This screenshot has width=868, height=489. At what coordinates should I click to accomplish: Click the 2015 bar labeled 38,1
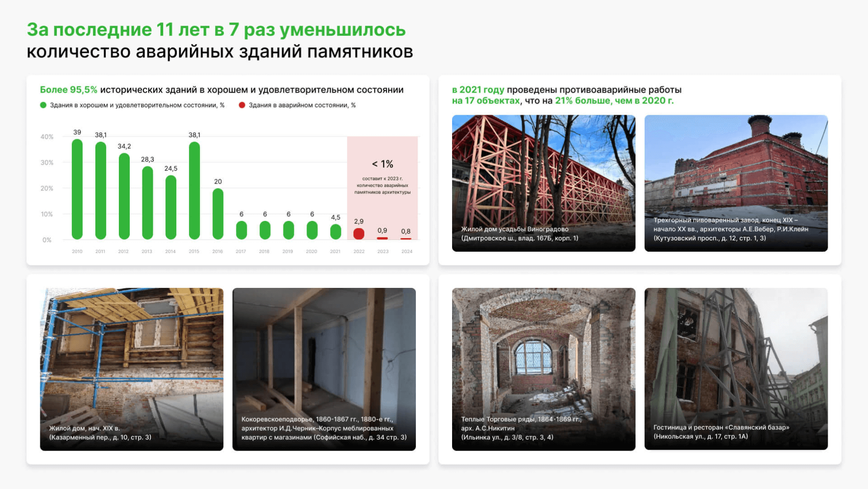click(x=194, y=190)
